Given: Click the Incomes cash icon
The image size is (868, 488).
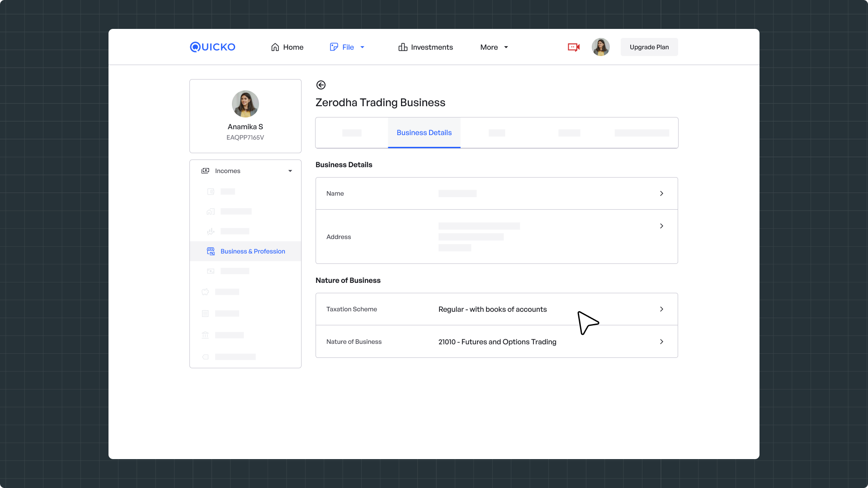Looking at the screenshot, I should pyautogui.click(x=205, y=171).
